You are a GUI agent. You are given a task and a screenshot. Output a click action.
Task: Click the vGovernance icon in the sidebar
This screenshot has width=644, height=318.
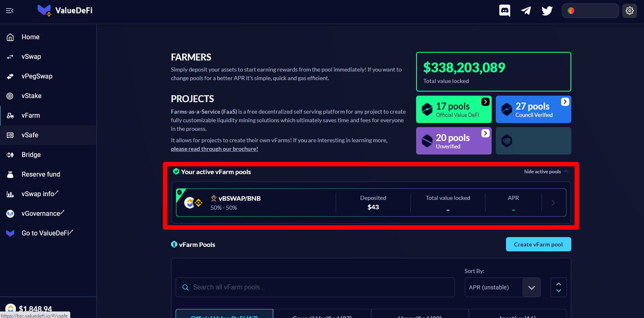tap(10, 214)
